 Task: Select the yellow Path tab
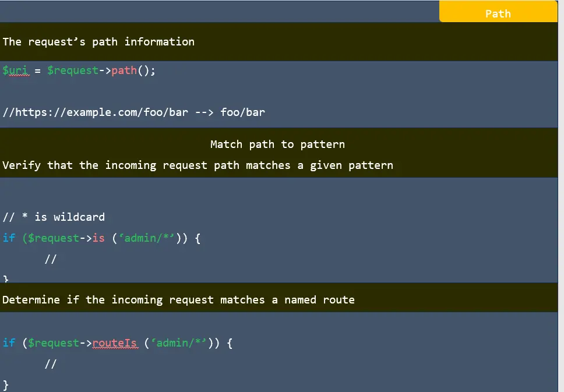tap(498, 11)
